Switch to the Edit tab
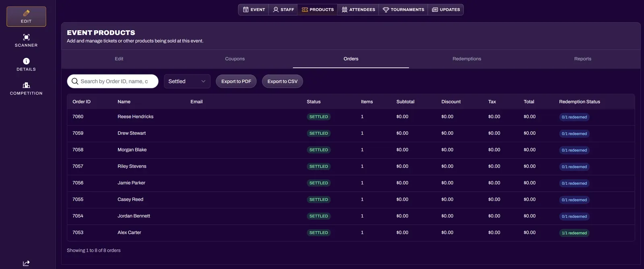This screenshot has width=644, height=269. [119, 59]
